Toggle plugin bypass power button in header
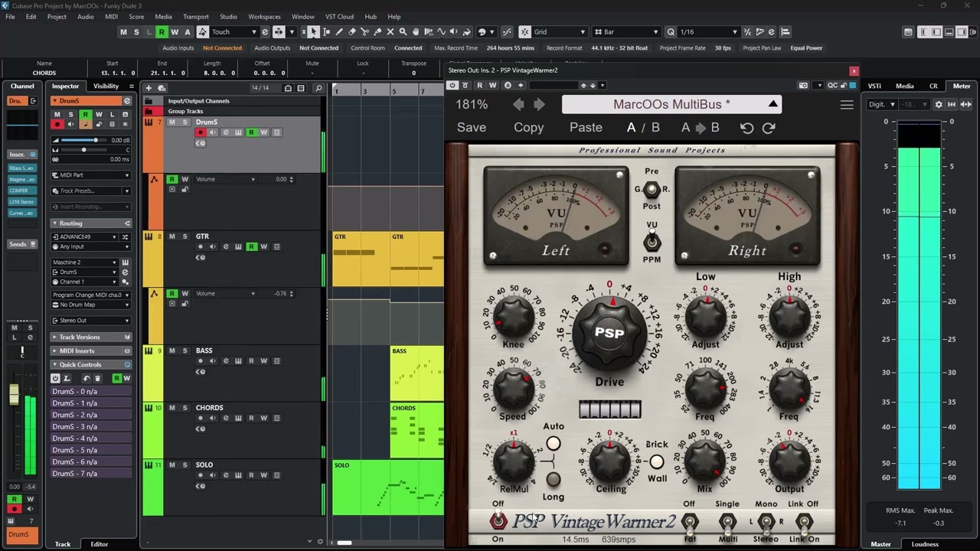The image size is (980, 551). (452, 85)
